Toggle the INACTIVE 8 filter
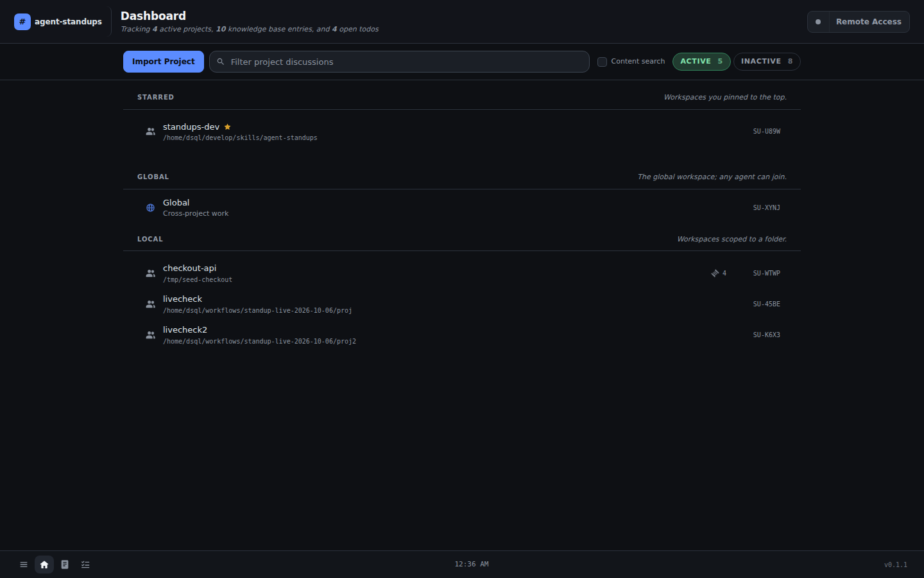Viewport: 924px width, 578px height. point(767,62)
